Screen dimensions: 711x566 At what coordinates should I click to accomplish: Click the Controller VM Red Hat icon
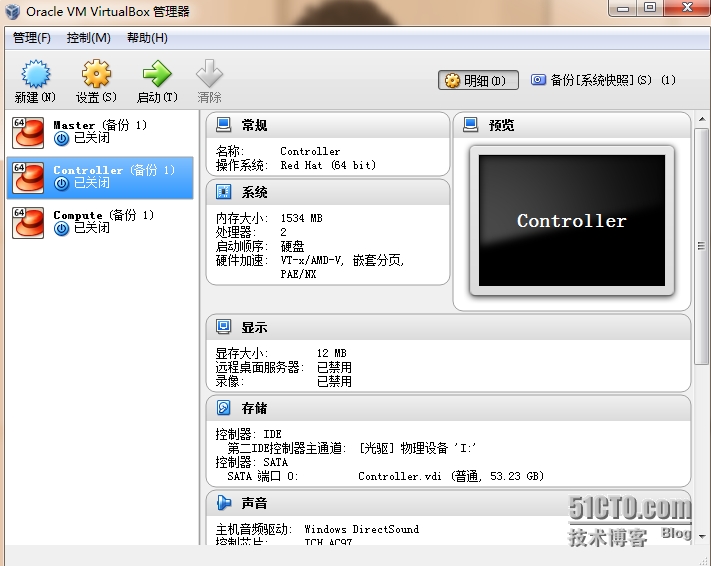click(x=28, y=178)
